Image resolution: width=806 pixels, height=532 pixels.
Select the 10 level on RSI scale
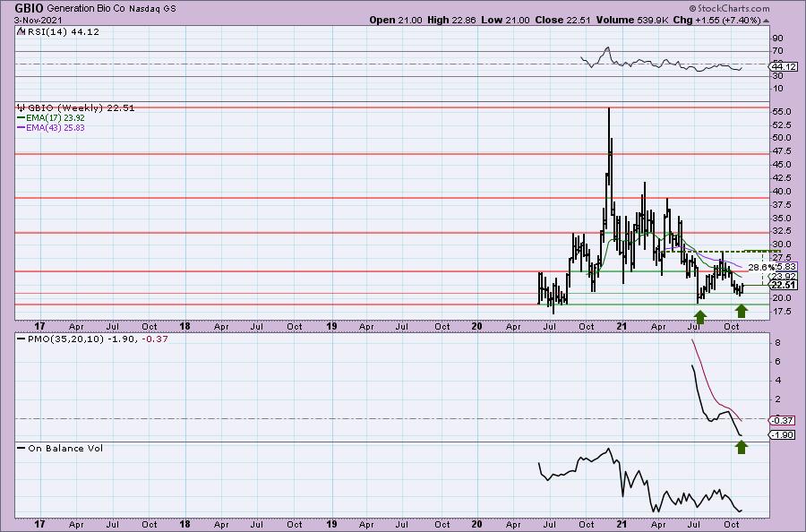pos(777,89)
